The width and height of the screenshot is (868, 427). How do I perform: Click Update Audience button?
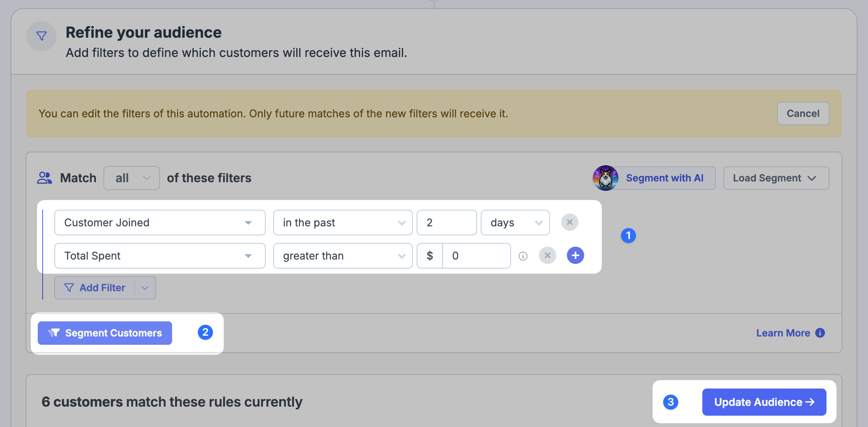764,402
